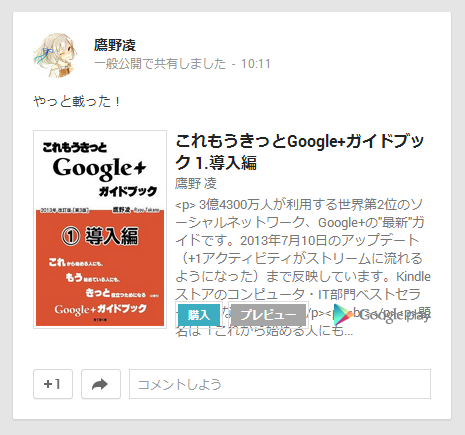
Task: Click the ① 導入編 heading on the cover
Action: [100, 236]
